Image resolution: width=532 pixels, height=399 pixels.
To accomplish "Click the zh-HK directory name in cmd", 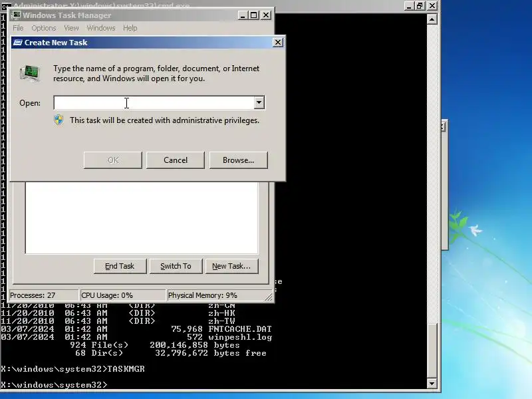I will tap(221, 313).
